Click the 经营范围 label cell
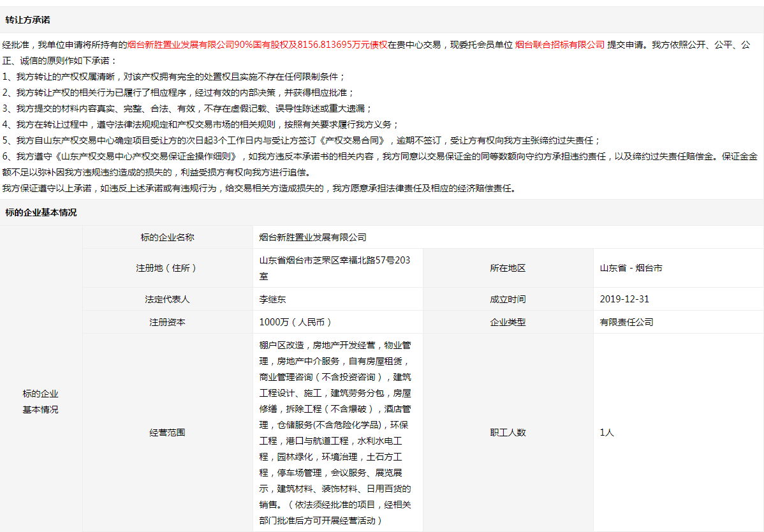This screenshot has height=532, width=764. pyautogui.click(x=168, y=432)
